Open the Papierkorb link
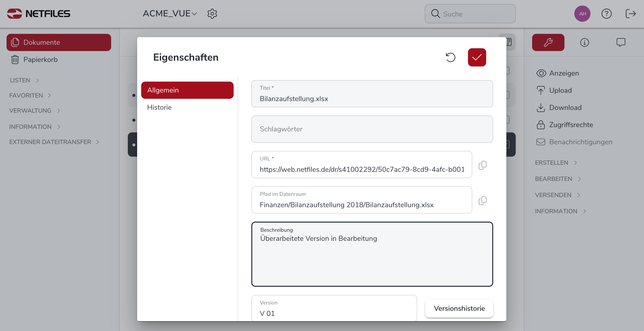The height and width of the screenshot is (331, 644). click(x=40, y=60)
